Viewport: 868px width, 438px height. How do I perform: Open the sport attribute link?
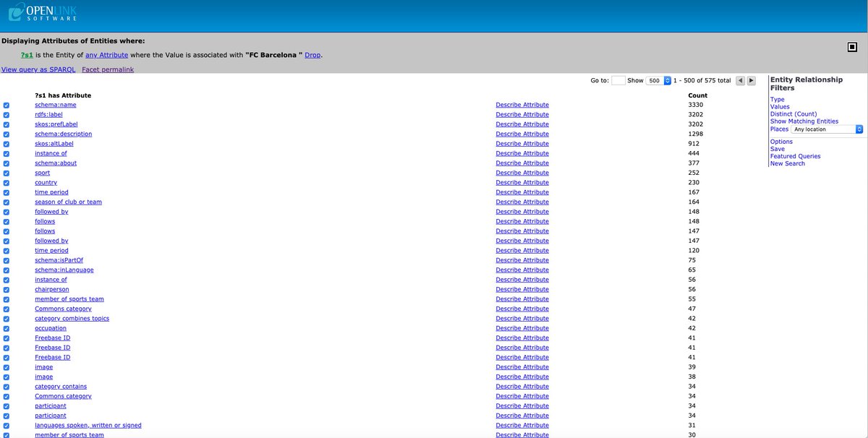click(x=42, y=173)
